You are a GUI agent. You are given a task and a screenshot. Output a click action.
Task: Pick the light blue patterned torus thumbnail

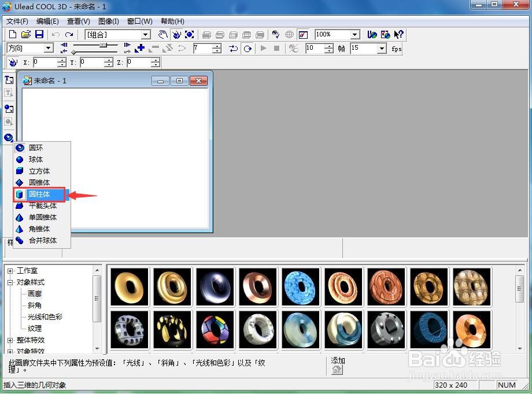pos(301,287)
